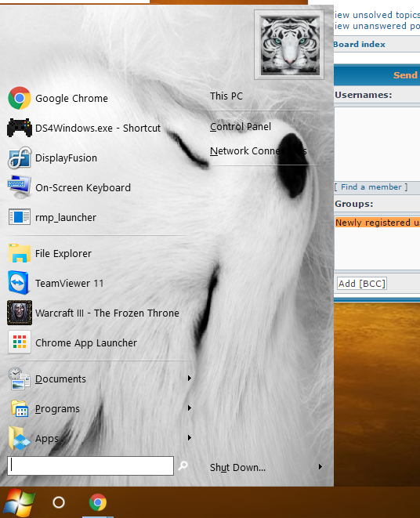Open Network Connections entry
The image size is (420, 518).
pyautogui.click(x=259, y=151)
